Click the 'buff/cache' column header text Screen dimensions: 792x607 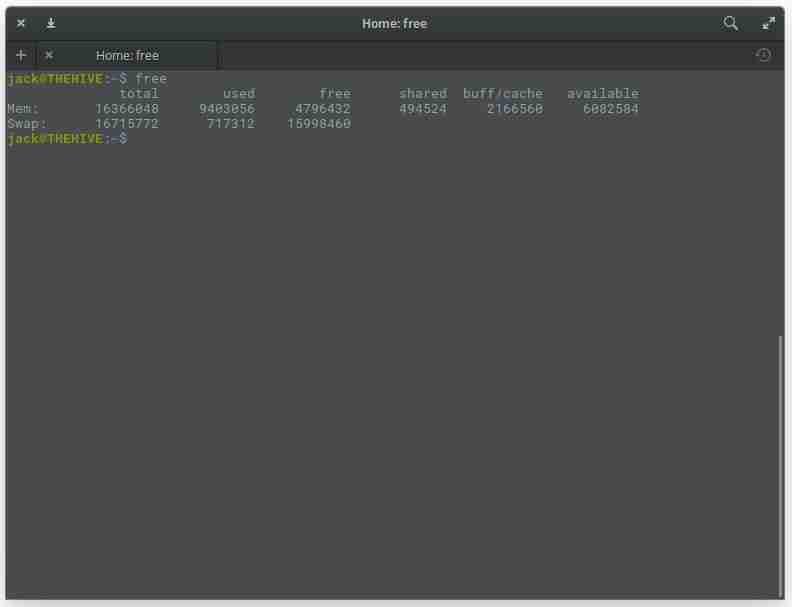(x=503, y=93)
